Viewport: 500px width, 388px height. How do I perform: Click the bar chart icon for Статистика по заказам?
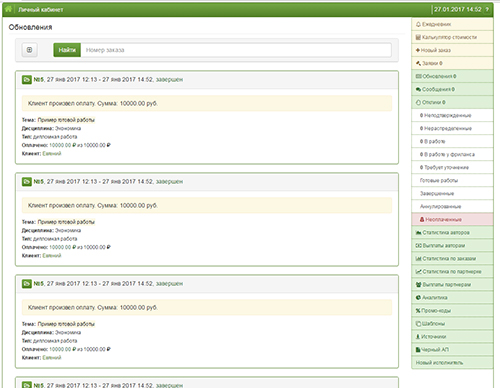(x=419, y=259)
